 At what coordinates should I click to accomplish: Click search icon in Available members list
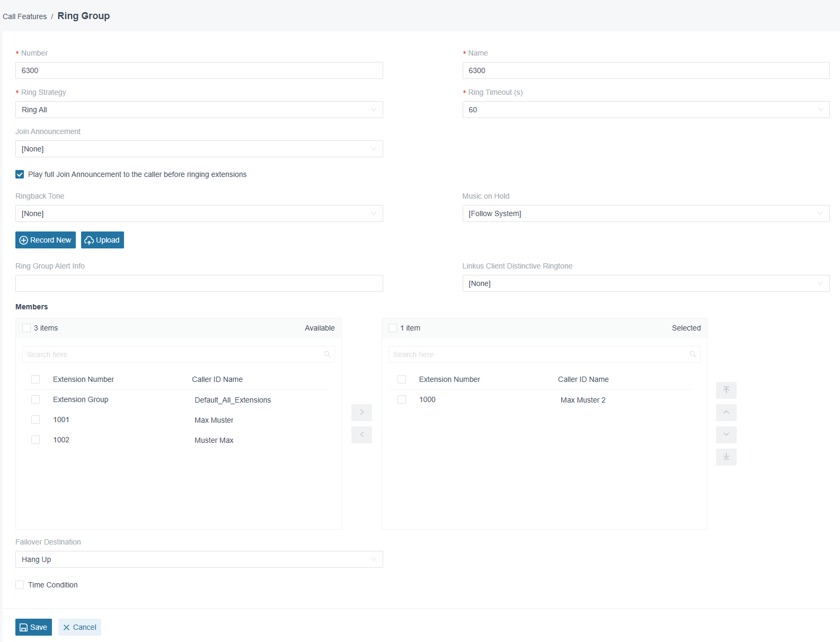point(328,354)
